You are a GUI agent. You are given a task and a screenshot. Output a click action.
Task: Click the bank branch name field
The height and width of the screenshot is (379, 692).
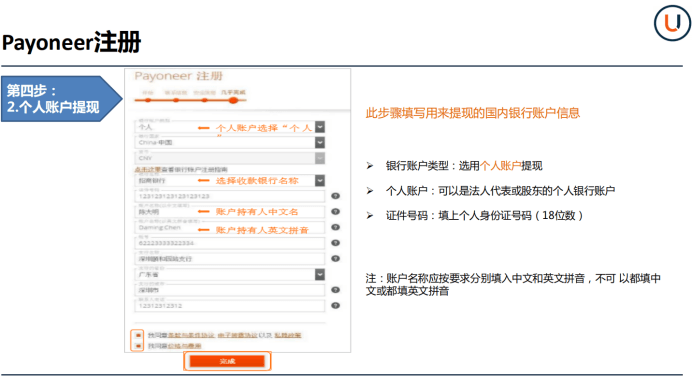230,259
